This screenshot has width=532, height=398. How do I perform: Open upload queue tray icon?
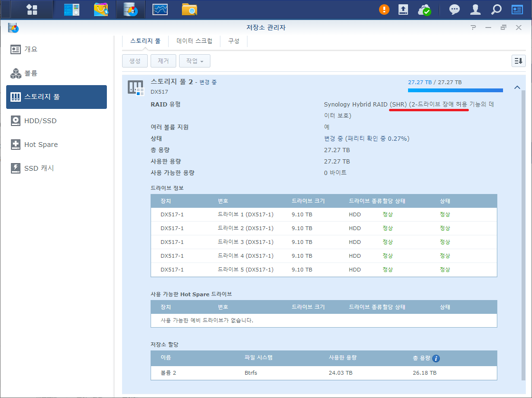(x=403, y=10)
